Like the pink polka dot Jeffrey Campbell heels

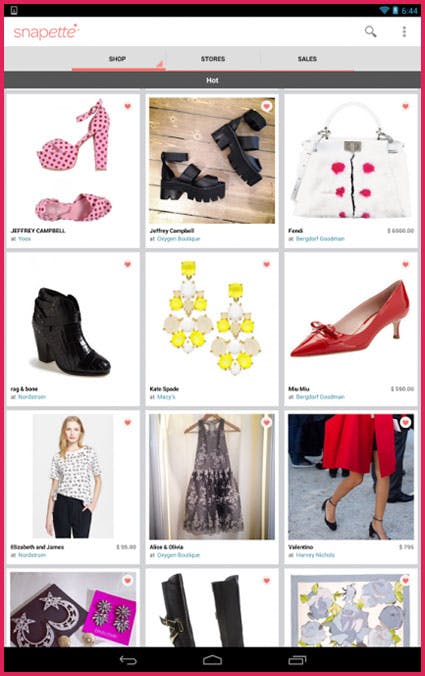tap(128, 106)
